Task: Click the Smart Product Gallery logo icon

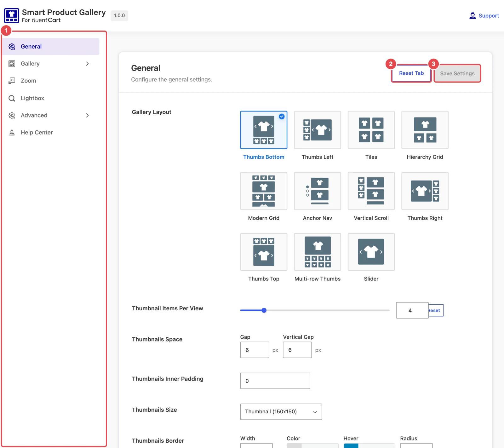Action: click(x=12, y=16)
